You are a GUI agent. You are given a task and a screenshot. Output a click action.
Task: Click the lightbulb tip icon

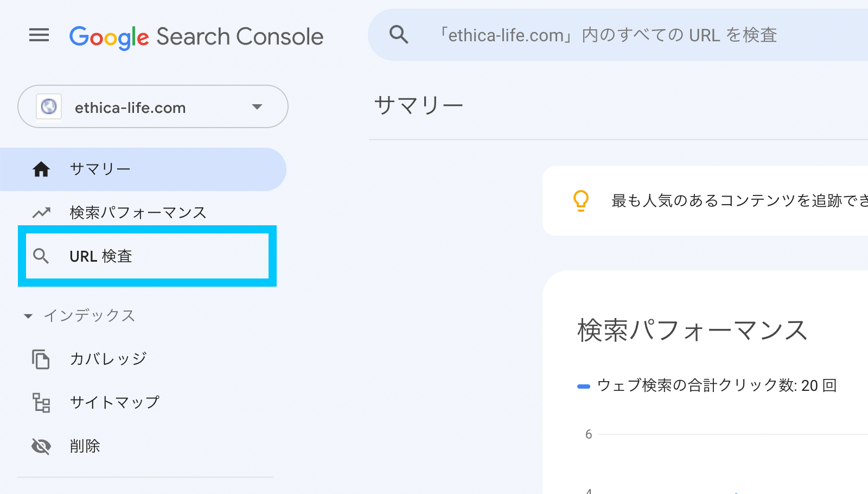(x=580, y=200)
